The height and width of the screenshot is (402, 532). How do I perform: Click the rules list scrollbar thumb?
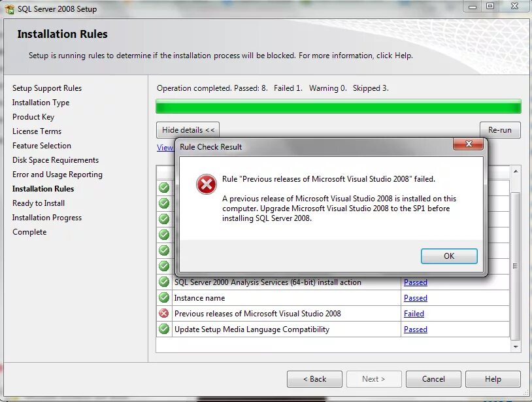[x=516, y=266]
